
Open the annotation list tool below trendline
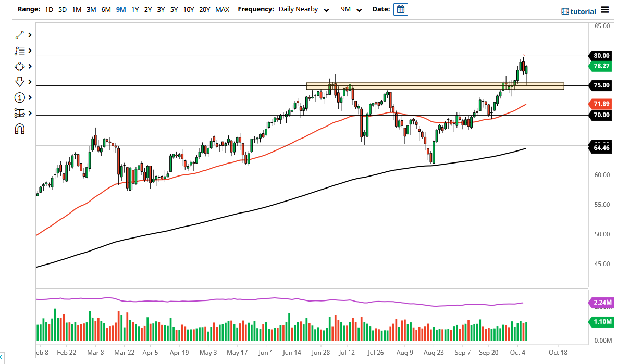pyautogui.click(x=19, y=51)
